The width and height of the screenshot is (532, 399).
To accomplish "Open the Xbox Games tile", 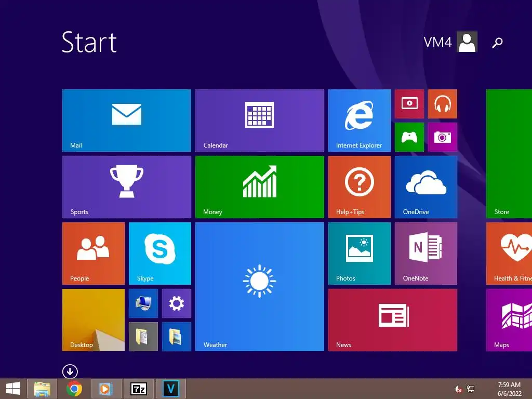I will (x=409, y=137).
